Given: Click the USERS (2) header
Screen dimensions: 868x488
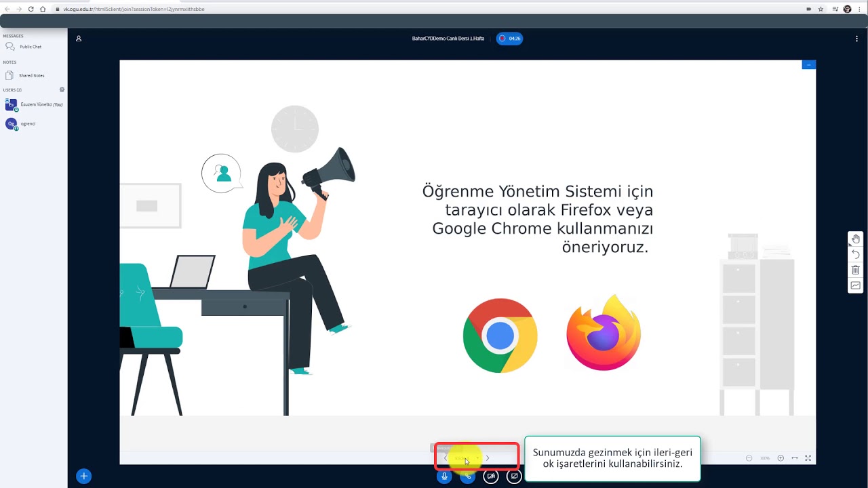Looking at the screenshot, I should [12, 89].
